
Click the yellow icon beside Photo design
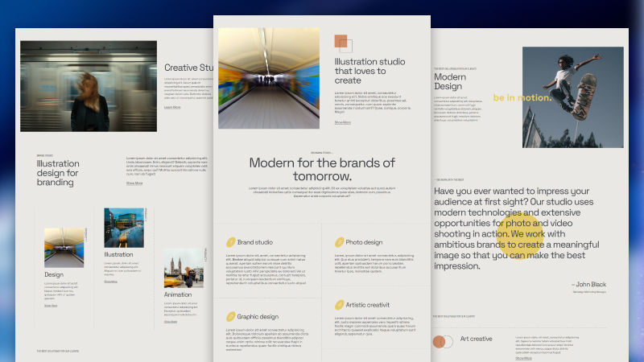click(x=339, y=242)
